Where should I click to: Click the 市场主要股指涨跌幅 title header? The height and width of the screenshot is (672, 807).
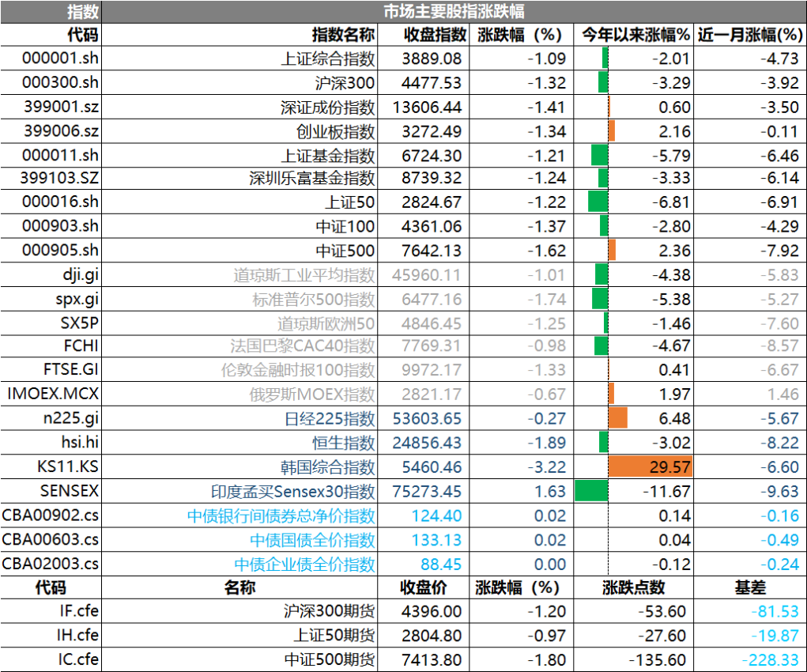pyautogui.click(x=454, y=11)
